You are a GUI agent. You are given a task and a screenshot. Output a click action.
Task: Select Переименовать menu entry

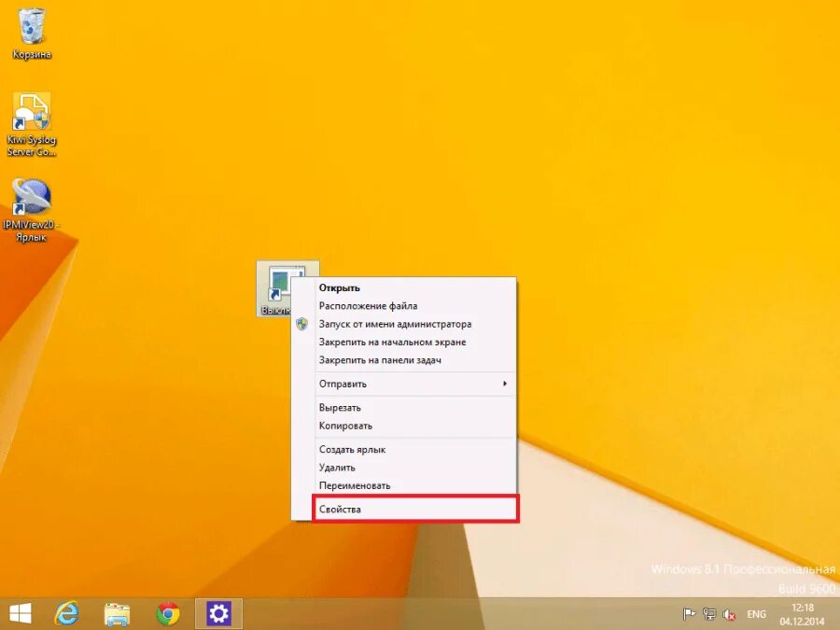(x=404, y=486)
